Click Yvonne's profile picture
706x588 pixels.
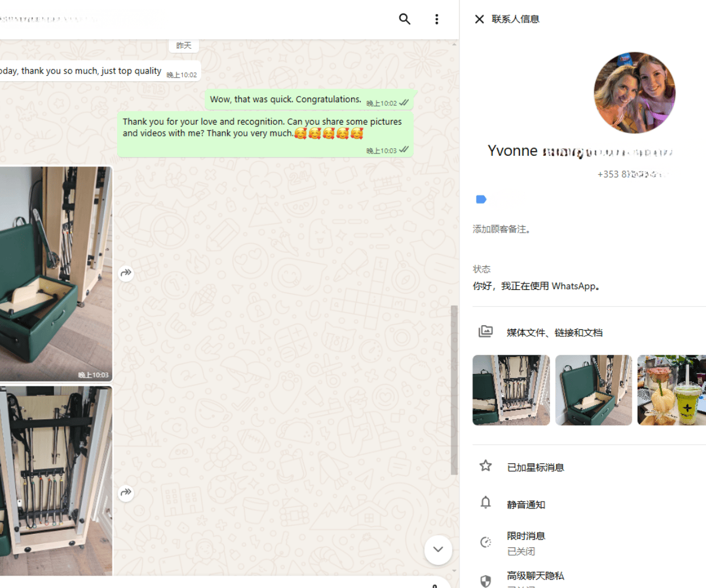[x=634, y=93]
